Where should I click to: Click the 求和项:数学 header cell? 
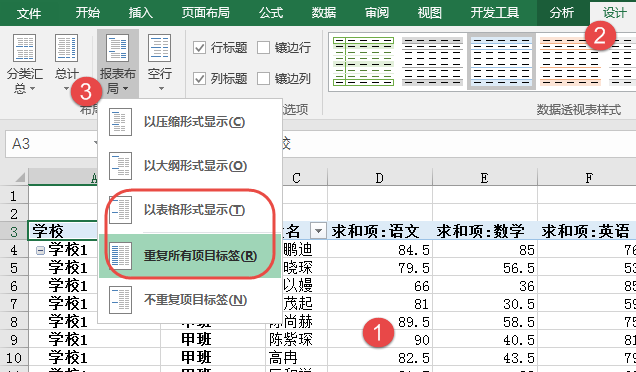[485, 231]
